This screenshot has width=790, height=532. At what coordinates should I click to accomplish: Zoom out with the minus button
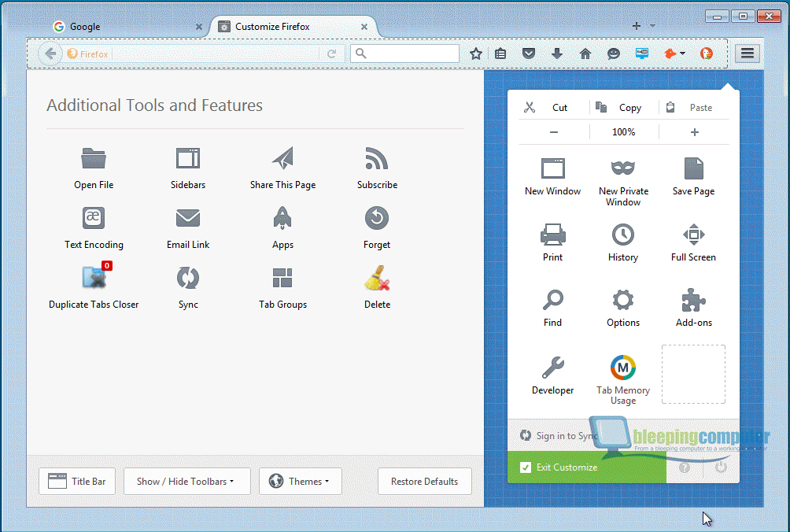pos(554,132)
